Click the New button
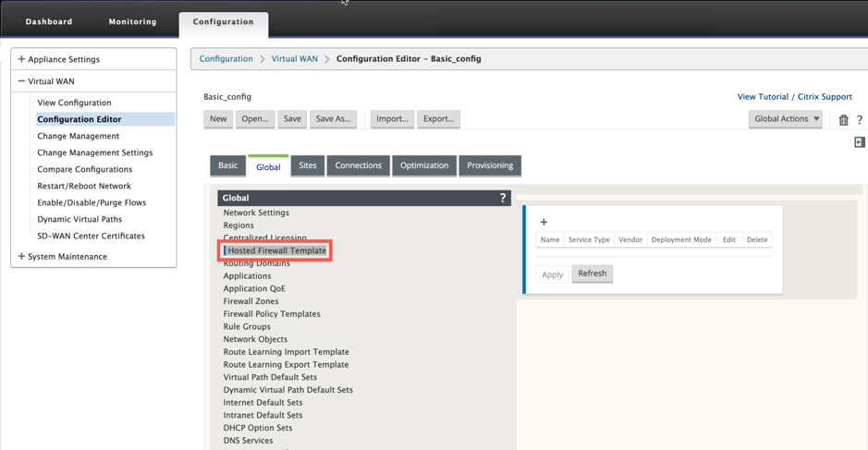 click(218, 119)
